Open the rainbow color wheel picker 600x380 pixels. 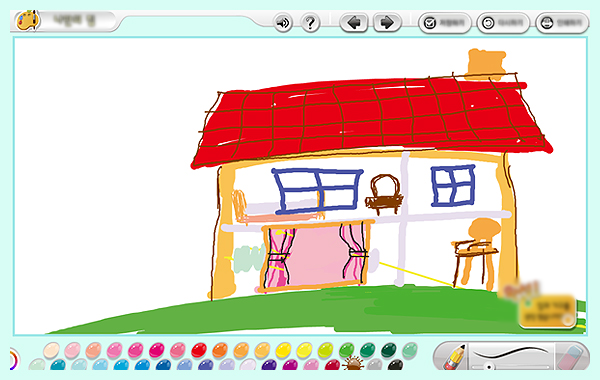pos(14,359)
